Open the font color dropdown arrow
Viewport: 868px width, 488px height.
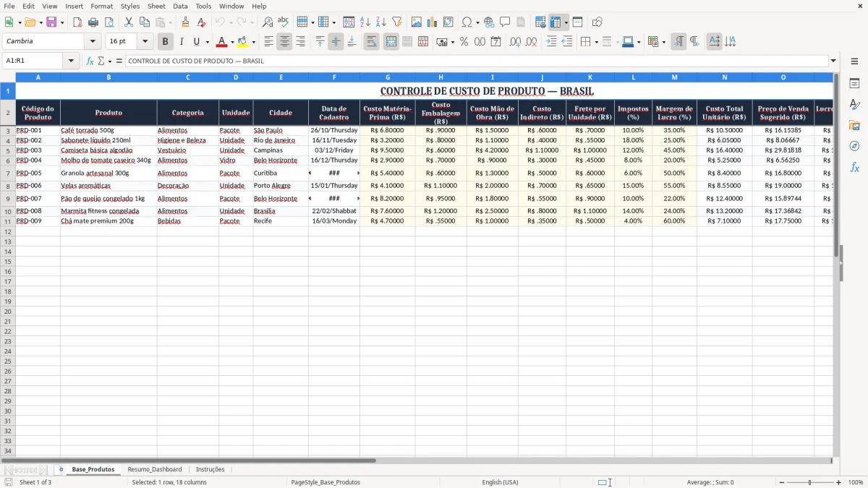click(232, 42)
